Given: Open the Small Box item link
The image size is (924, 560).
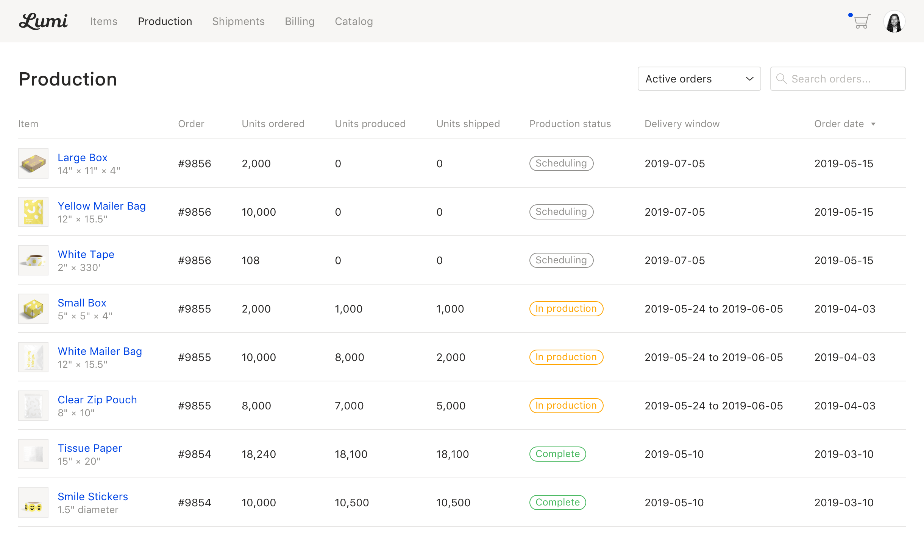Looking at the screenshot, I should [x=82, y=303].
